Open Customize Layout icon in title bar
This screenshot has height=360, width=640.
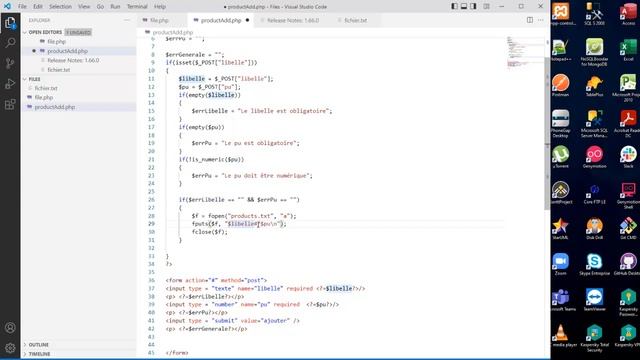click(x=486, y=7)
